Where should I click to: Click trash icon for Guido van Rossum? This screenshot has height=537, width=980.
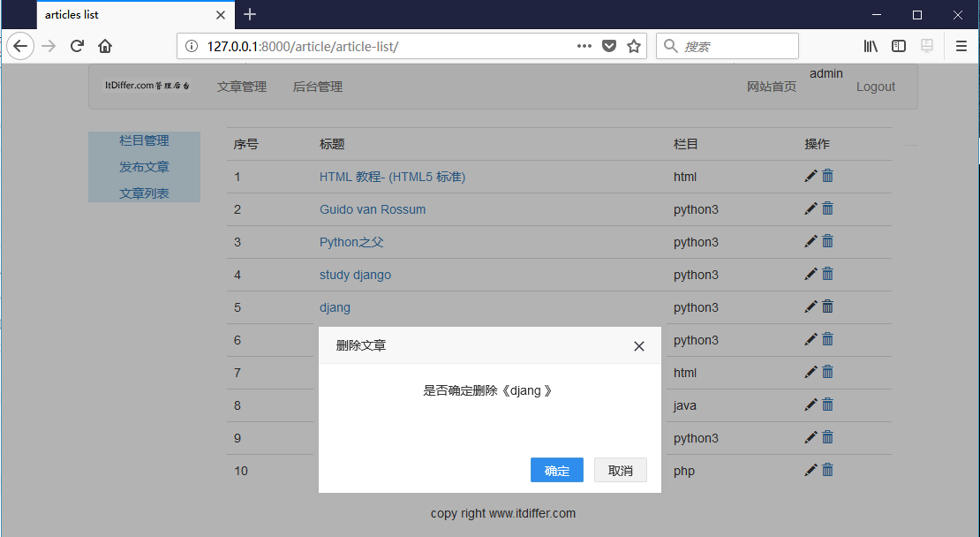(x=827, y=208)
